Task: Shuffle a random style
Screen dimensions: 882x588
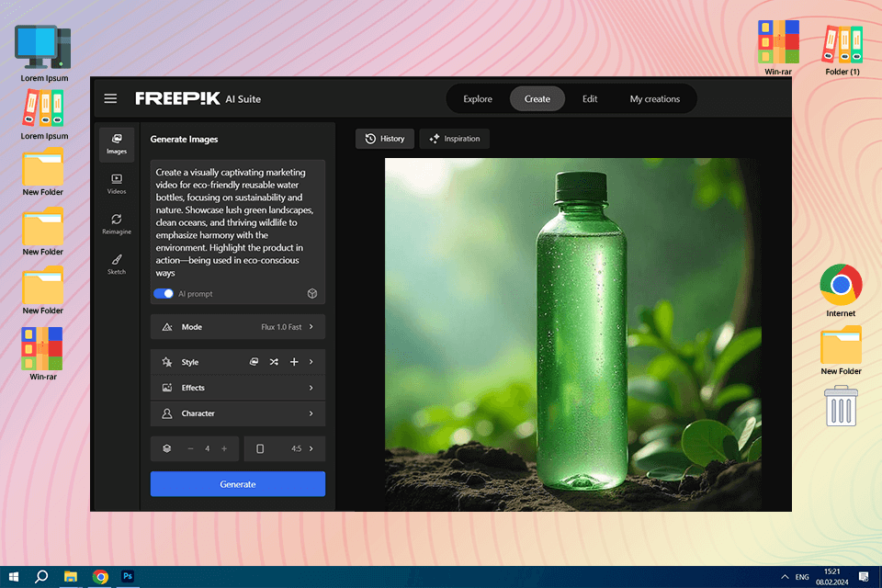Action: tap(274, 362)
